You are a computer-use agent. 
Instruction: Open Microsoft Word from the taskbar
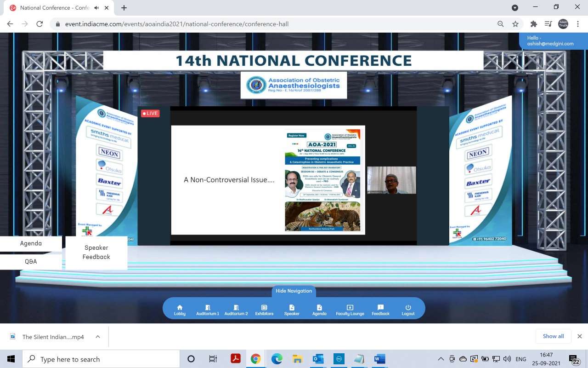[x=379, y=359]
